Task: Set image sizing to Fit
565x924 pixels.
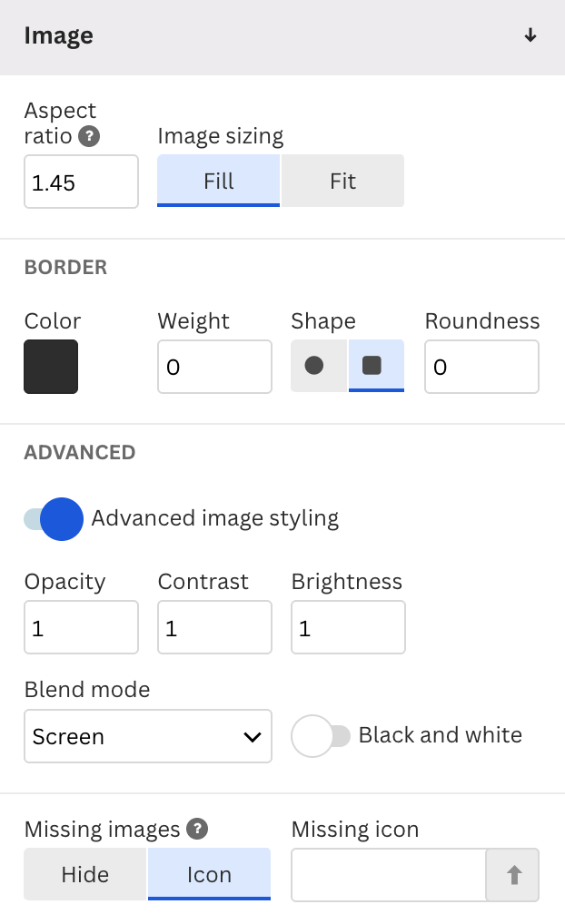Action: point(342,181)
